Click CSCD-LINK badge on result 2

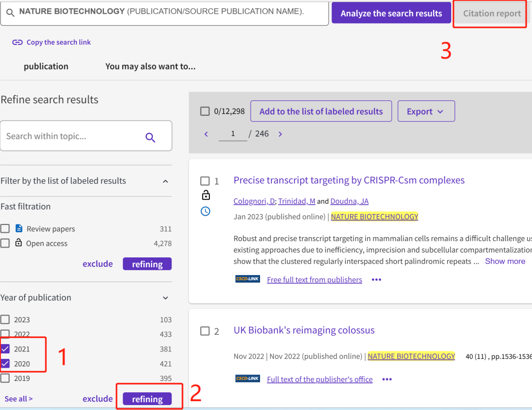248,378
